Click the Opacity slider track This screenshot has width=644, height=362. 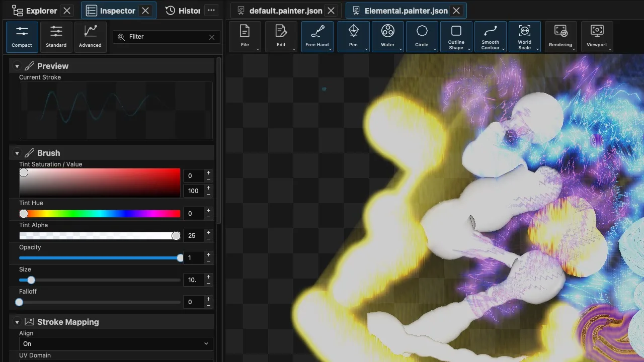click(x=100, y=258)
